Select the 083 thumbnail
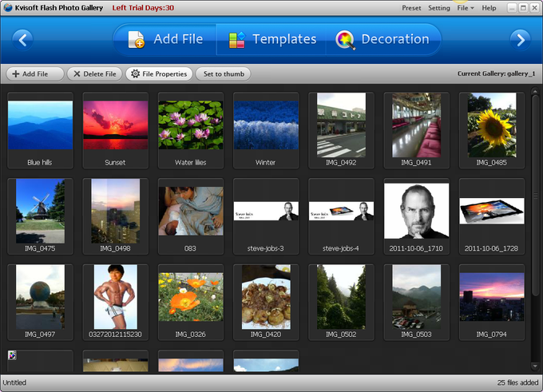 coord(191,216)
